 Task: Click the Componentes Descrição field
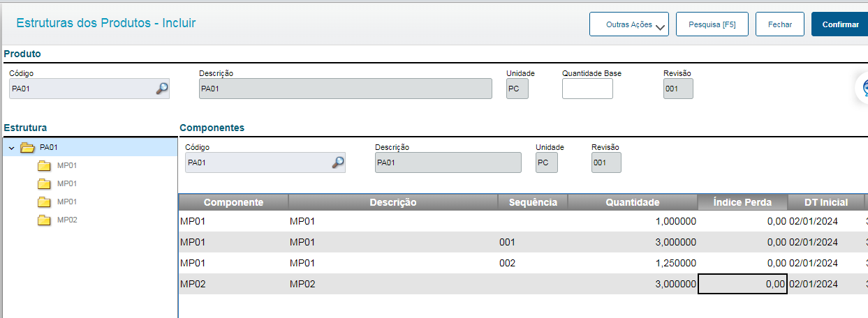pyautogui.click(x=448, y=162)
